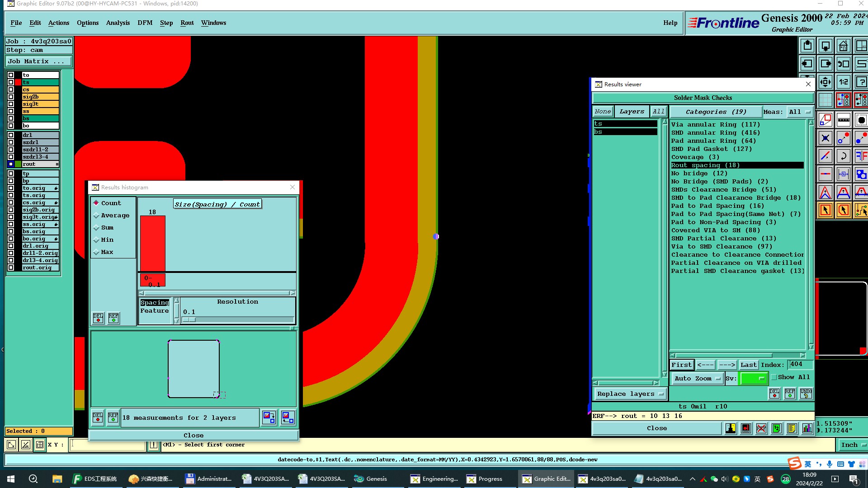Viewport: 868px width, 488px height.
Task: Enable the Show All checkbox
Action: (x=774, y=377)
